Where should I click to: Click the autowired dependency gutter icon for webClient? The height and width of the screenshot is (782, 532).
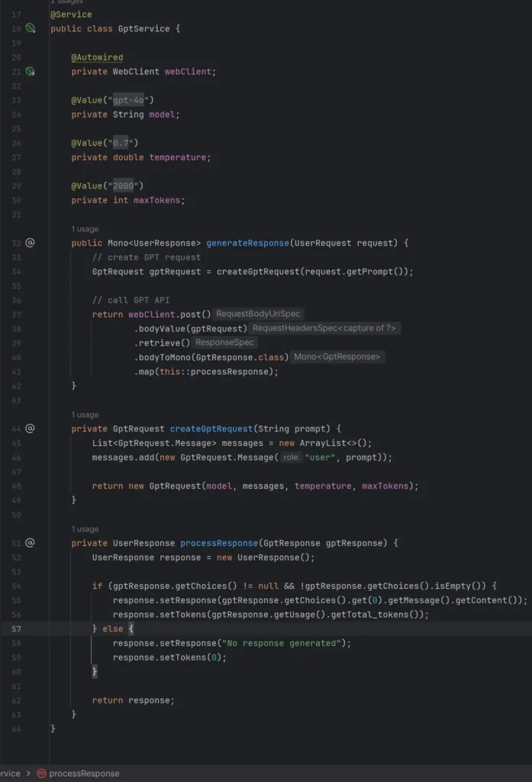click(31, 72)
